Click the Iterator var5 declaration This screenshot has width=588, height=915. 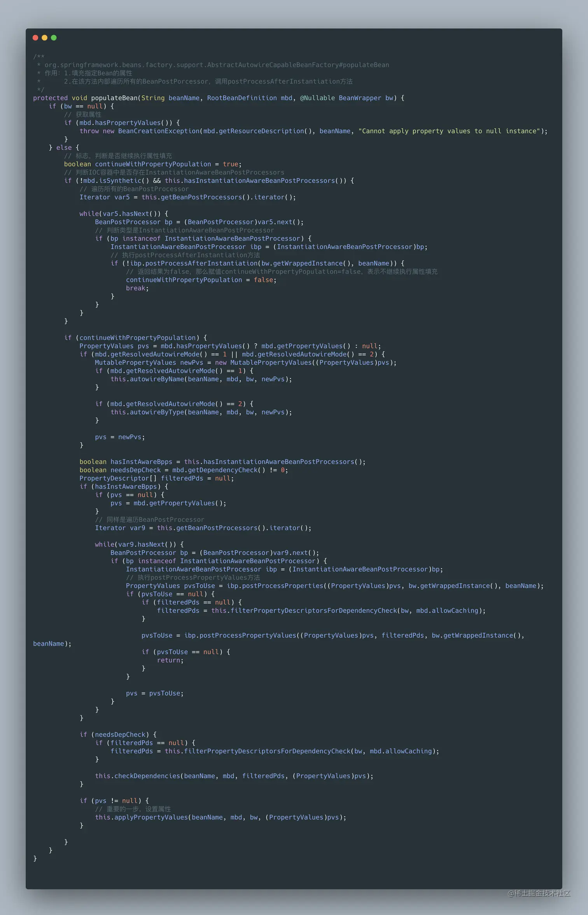(105, 197)
